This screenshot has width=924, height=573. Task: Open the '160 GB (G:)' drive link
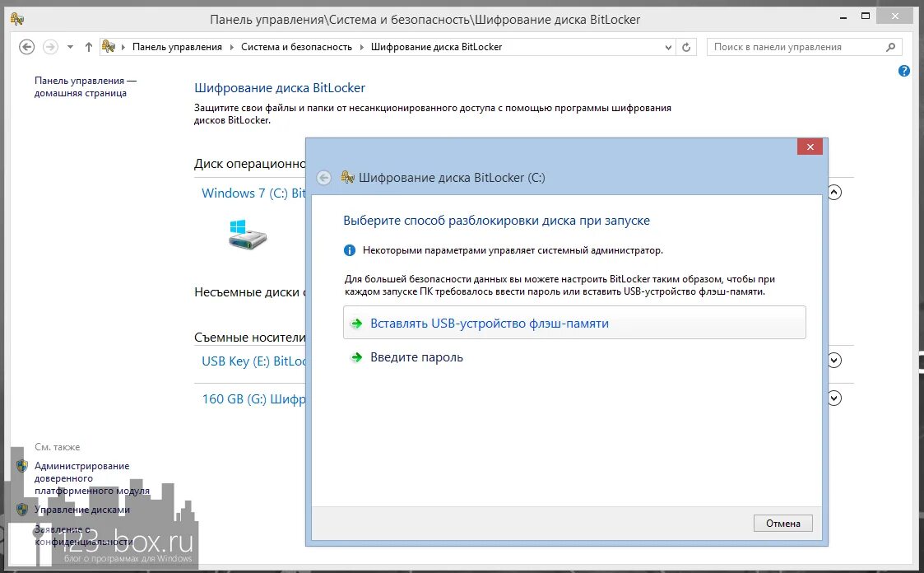click(x=253, y=399)
